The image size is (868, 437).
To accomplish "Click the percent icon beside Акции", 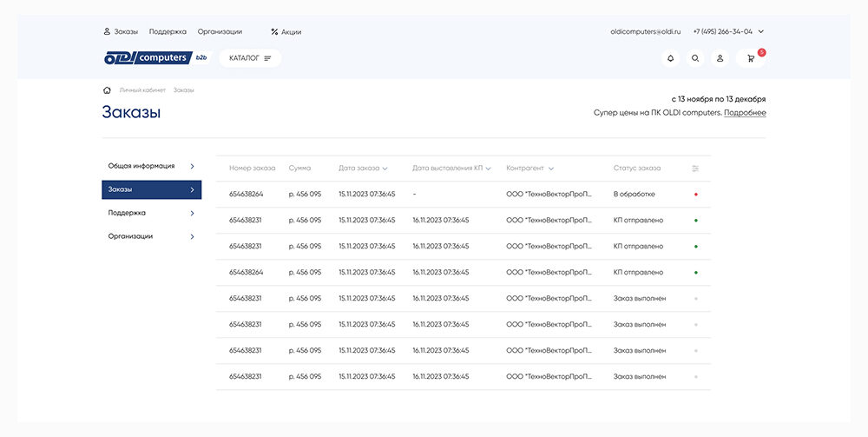I will [274, 32].
